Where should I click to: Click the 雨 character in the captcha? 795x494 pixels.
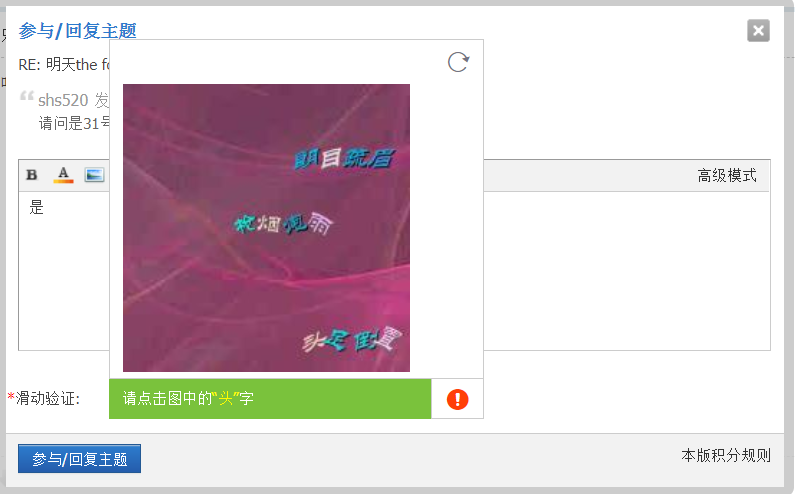pos(321,223)
